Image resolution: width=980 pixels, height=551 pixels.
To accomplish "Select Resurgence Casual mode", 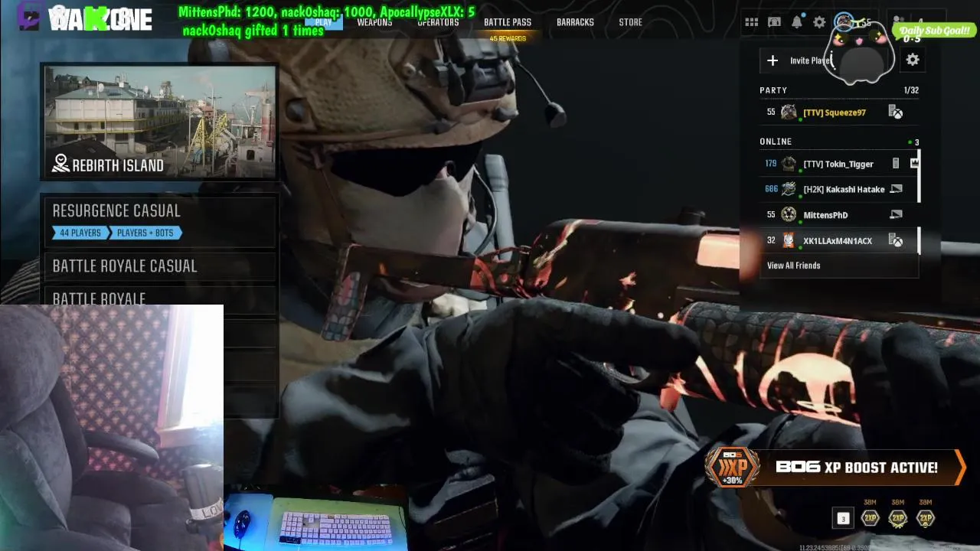I will [159, 221].
